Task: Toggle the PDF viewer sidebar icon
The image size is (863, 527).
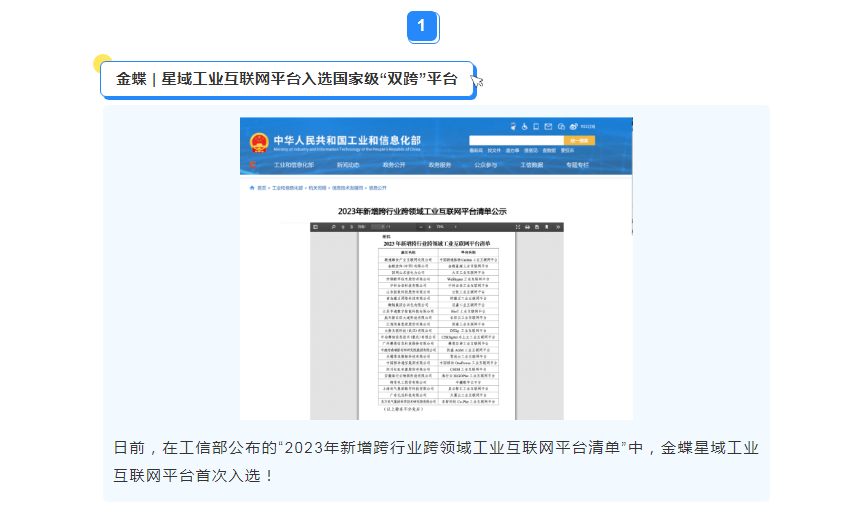Action: (315, 227)
